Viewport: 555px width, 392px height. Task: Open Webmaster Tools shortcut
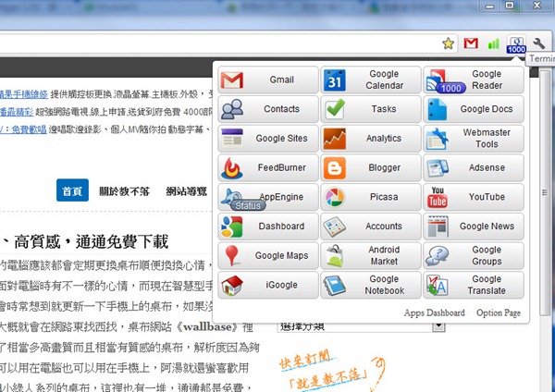coord(474,139)
